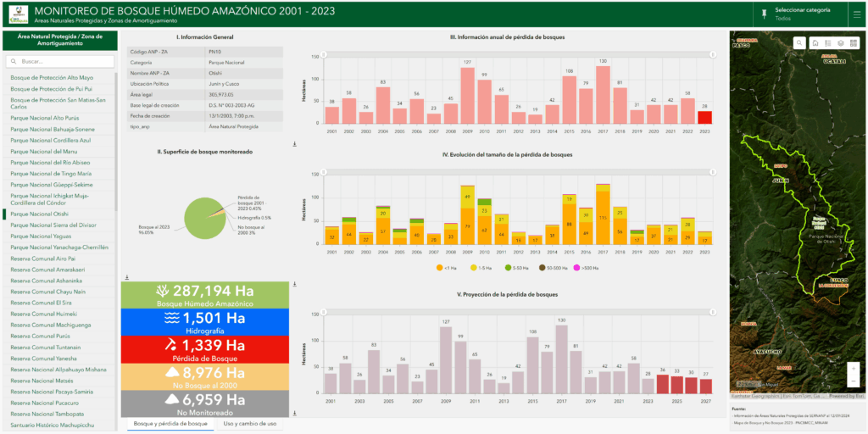This screenshot has height=434, width=868.
Task: Click the 1,339 Ha Pérdida de Bosque card
Action: click(205, 349)
